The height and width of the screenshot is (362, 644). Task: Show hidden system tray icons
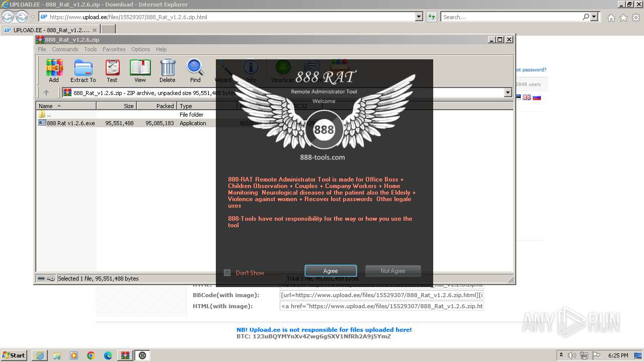click(561, 355)
